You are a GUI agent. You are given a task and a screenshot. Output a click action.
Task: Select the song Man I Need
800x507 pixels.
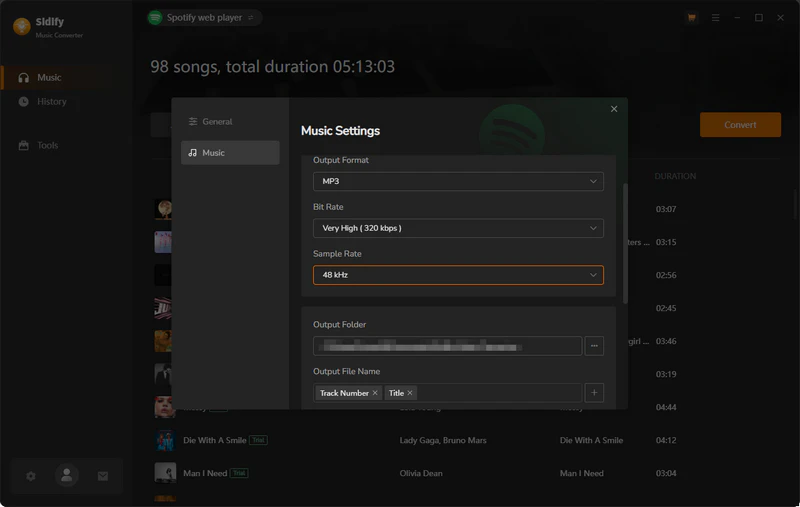click(205, 473)
